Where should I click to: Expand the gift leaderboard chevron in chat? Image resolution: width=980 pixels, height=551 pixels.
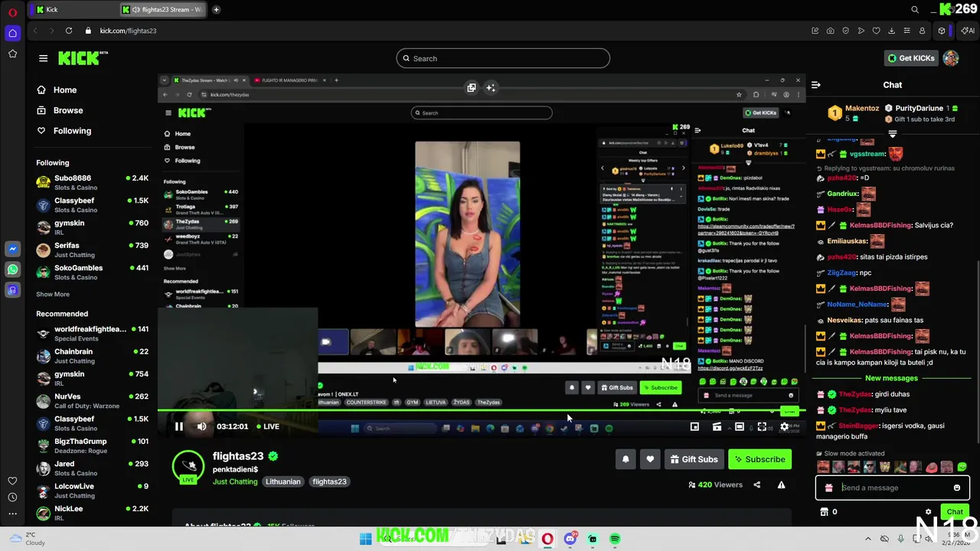point(893,134)
